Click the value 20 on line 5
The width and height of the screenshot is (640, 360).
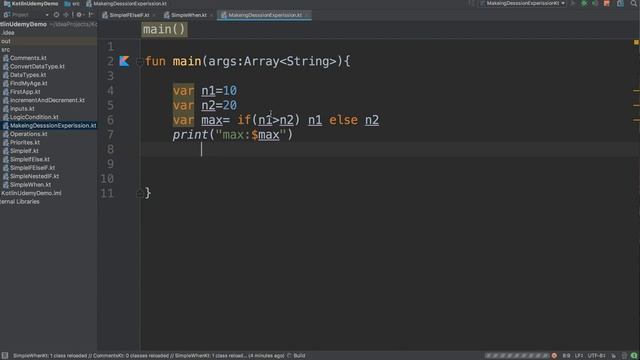(230, 105)
